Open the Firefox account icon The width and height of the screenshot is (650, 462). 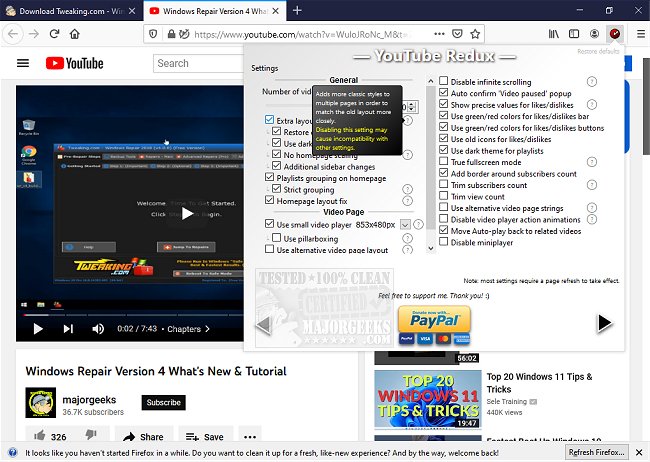pos(594,34)
